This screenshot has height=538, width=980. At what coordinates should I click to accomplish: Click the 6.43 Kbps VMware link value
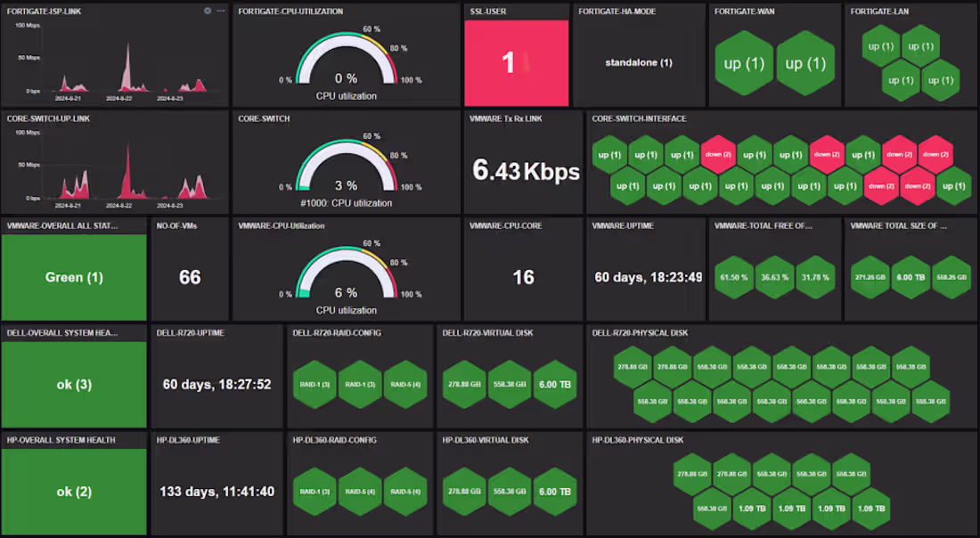tap(526, 170)
